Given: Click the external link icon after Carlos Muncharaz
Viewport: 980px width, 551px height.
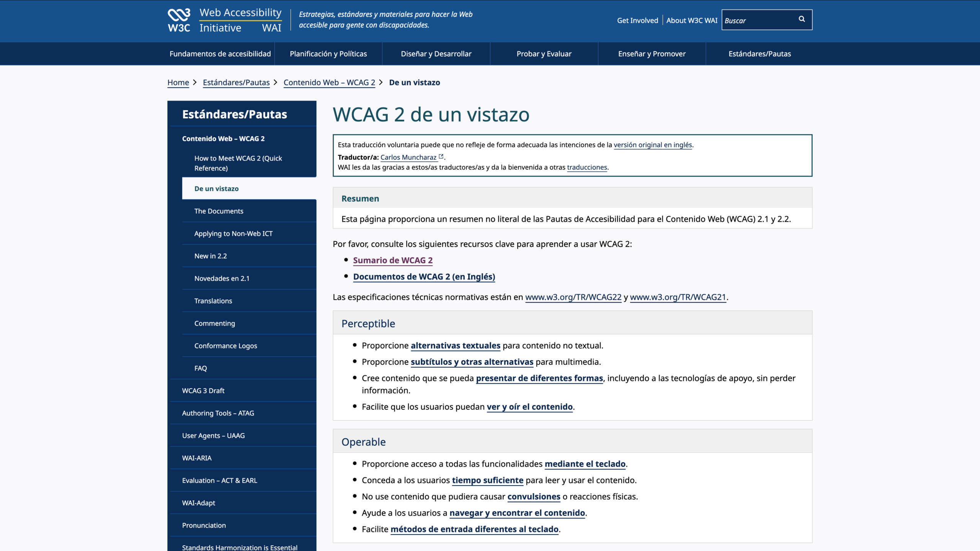Looking at the screenshot, I should coord(441,156).
